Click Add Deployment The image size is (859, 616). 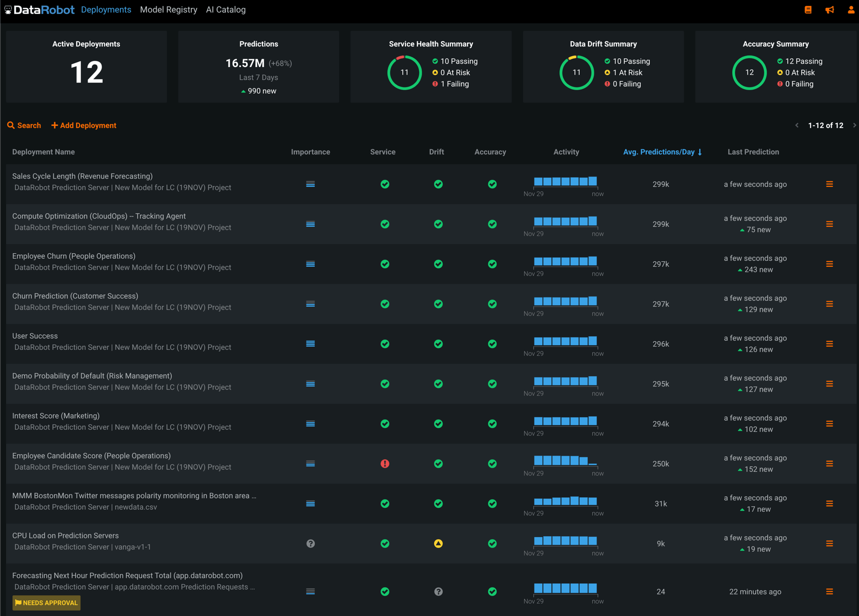coord(84,125)
